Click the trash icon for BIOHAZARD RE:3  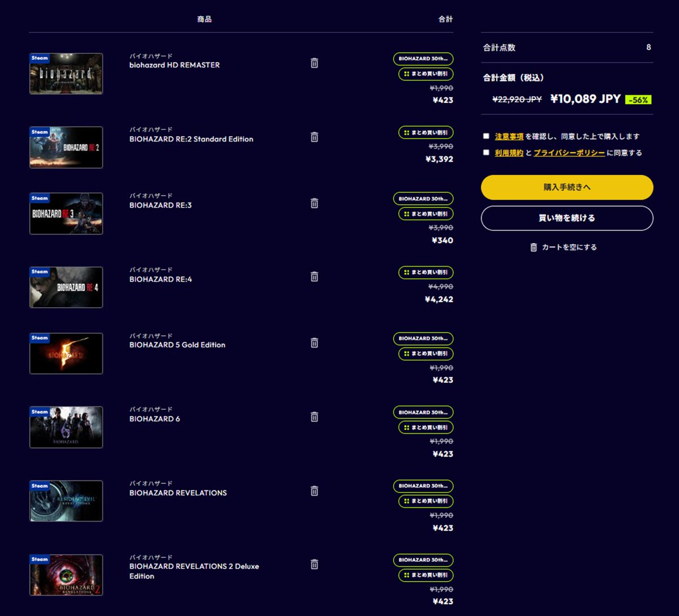coord(315,203)
